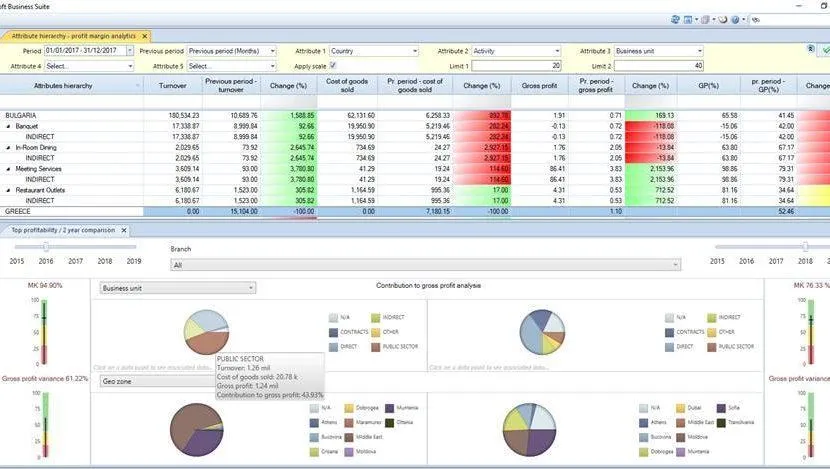Close the Top profitability 2 year comparison tab
830x469 pixels.
(124, 230)
